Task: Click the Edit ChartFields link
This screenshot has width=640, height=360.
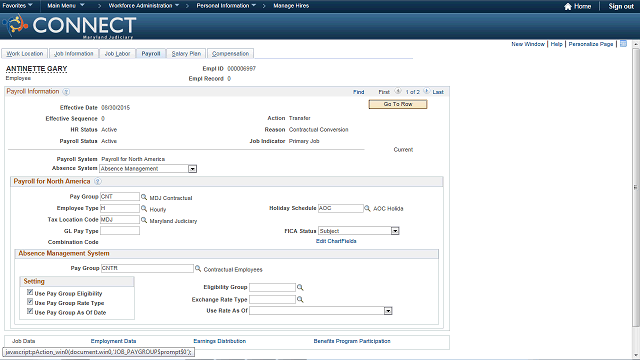Action: point(336,241)
